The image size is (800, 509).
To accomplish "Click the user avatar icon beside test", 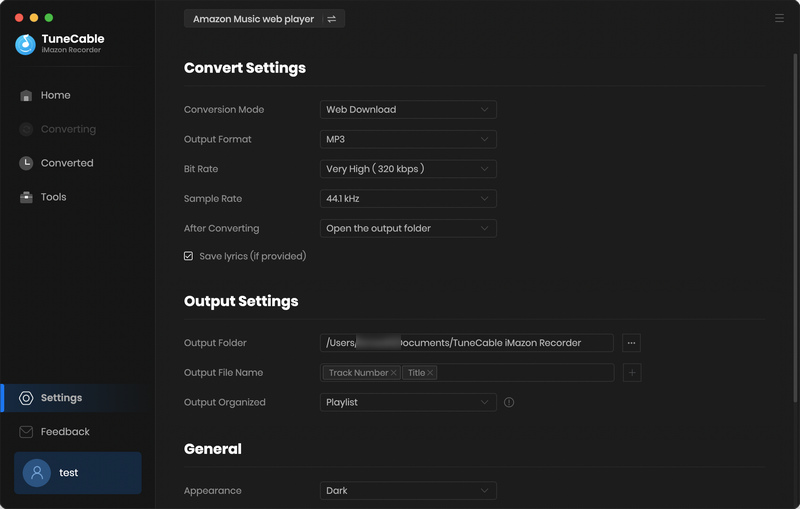I will (x=37, y=473).
